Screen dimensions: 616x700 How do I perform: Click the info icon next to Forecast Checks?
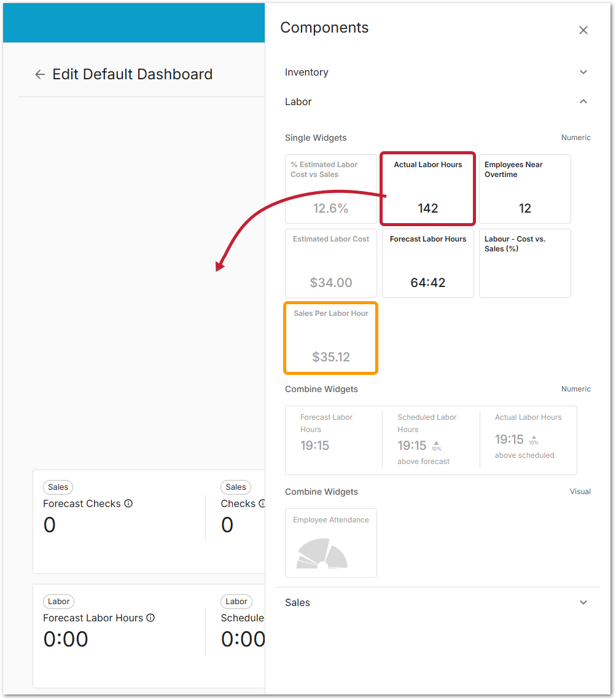pos(128,503)
